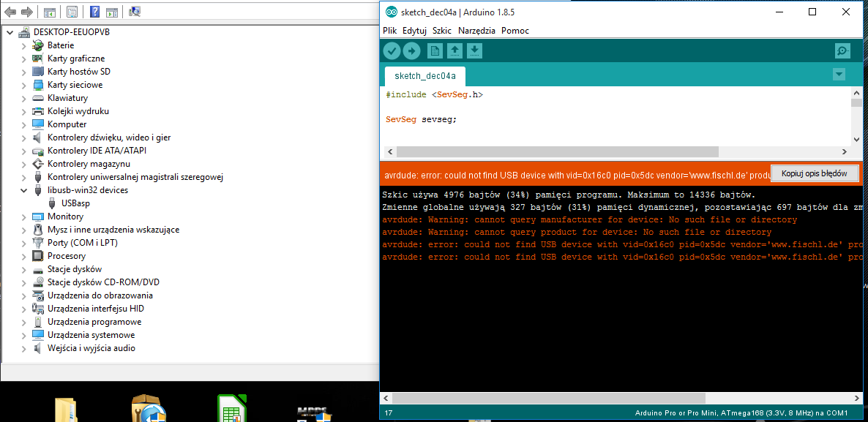Select the Wejścia i wyjścia audio speaker icon
The width and height of the screenshot is (868, 422).
(37, 348)
